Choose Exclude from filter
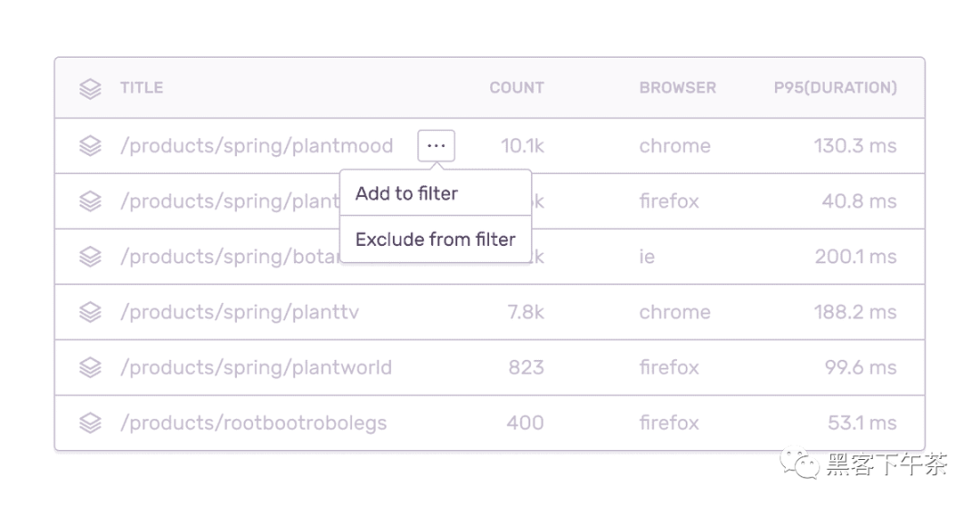 pyautogui.click(x=436, y=239)
